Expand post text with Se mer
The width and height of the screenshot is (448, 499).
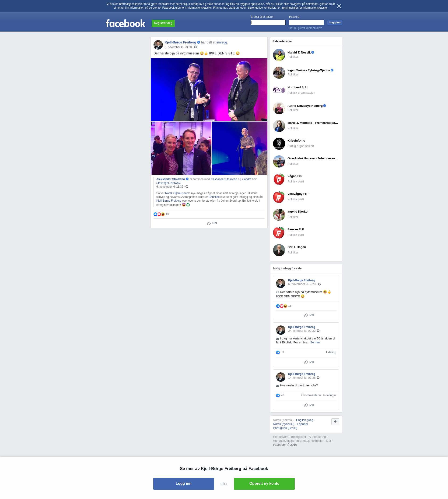pyautogui.click(x=315, y=342)
